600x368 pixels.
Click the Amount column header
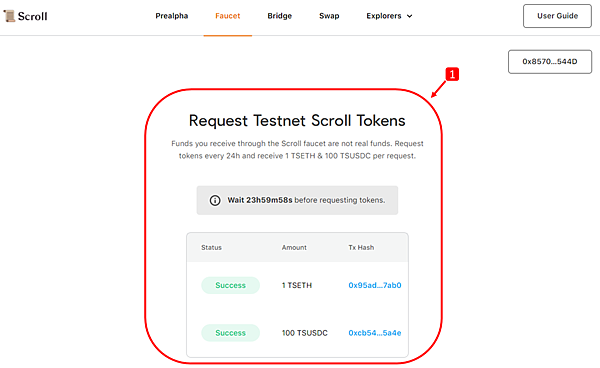point(294,248)
